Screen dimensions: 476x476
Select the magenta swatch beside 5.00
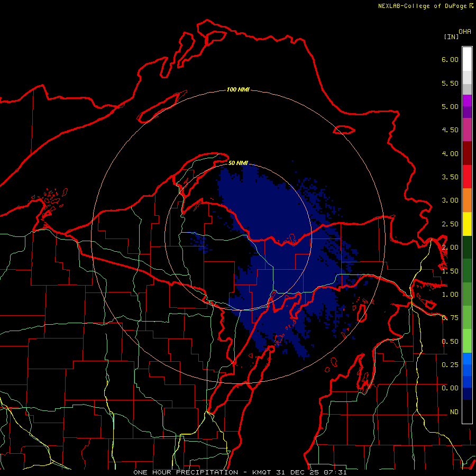pyautogui.click(x=467, y=101)
